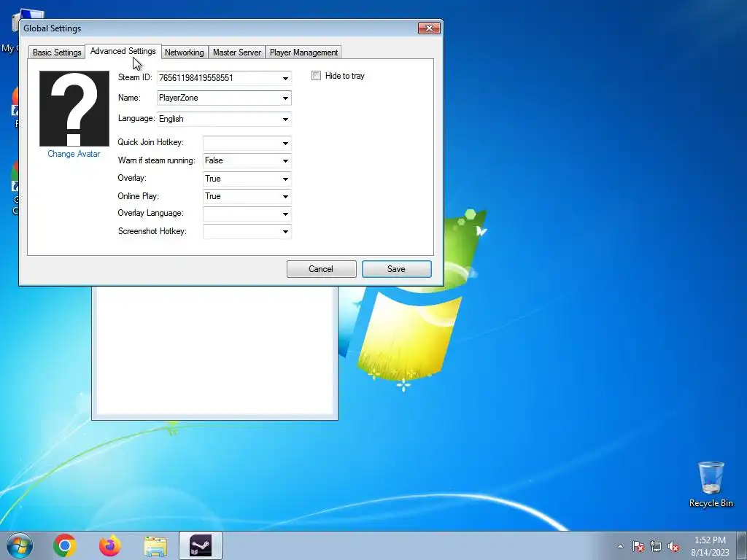Viewport: 747px width, 560px height.
Task: Open the Online Play dropdown
Action: pyautogui.click(x=285, y=196)
